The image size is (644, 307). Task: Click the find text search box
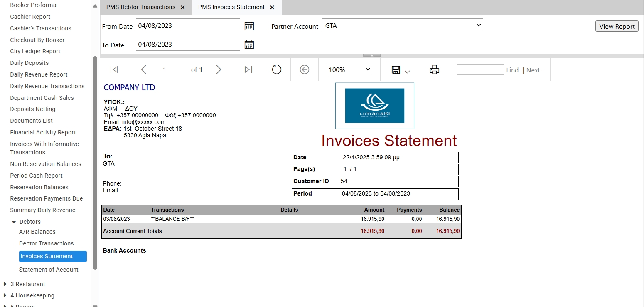point(480,69)
